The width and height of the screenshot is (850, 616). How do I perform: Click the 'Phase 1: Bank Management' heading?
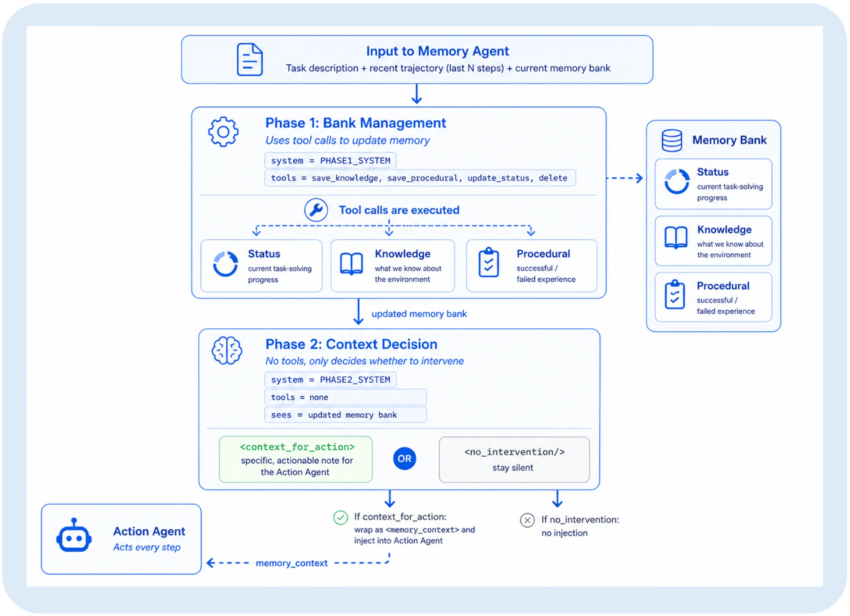[x=356, y=123]
